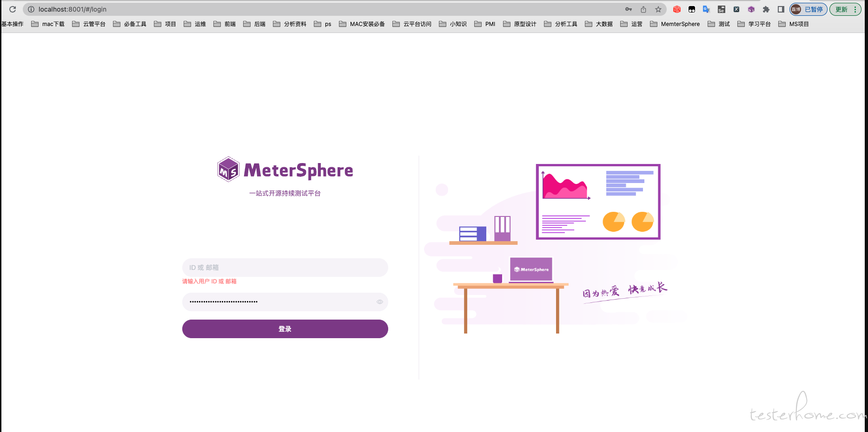Open the 测试 bookmark folder
This screenshot has height=432, width=868.
point(719,24)
